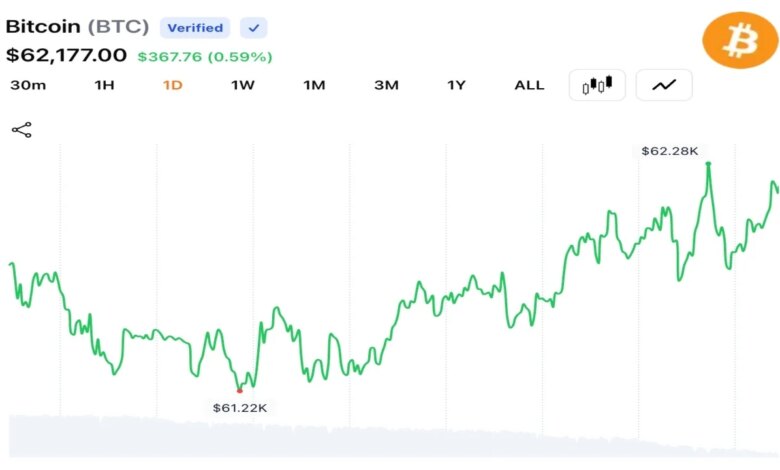This screenshot has height=470, width=780.
Task: Switch to candlestick chart view
Action: point(597,85)
